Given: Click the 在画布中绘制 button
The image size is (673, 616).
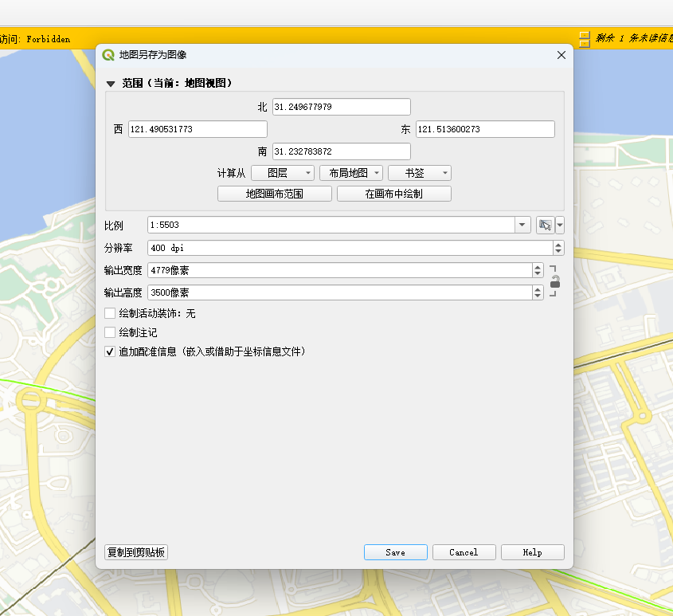Looking at the screenshot, I should tap(393, 194).
